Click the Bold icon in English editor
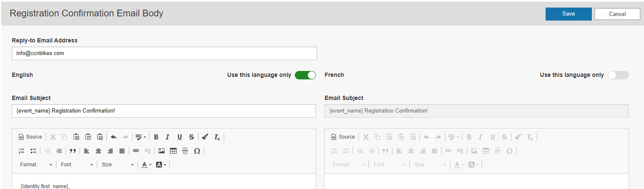 click(x=156, y=137)
